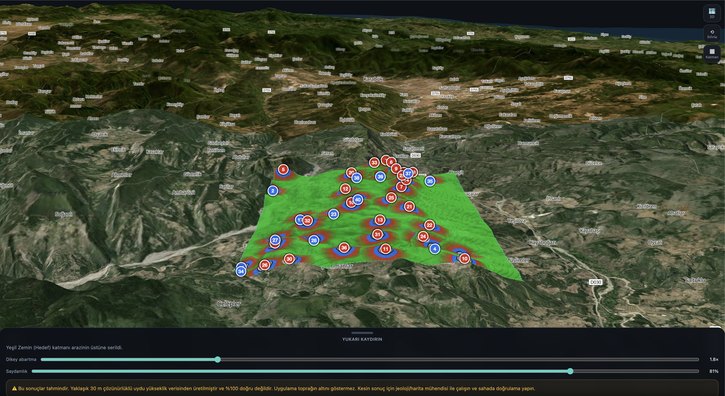
Task: Select blue marker 34
Action: pos(241,271)
